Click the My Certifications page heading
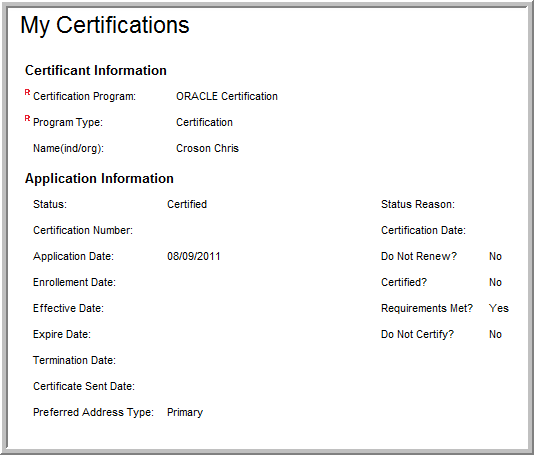534x455 pixels. tap(105, 25)
